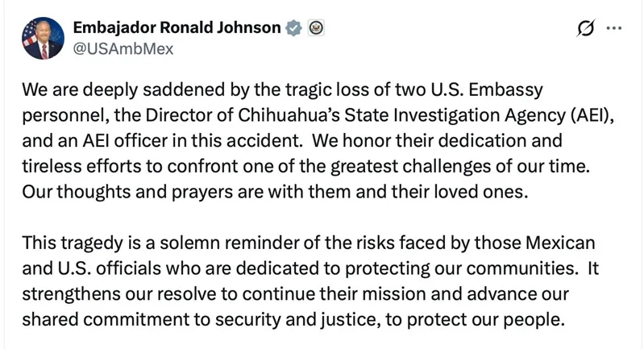Click the gray verified checkmark badge
Screen dimensions: 644x349
[x=294, y=28]
